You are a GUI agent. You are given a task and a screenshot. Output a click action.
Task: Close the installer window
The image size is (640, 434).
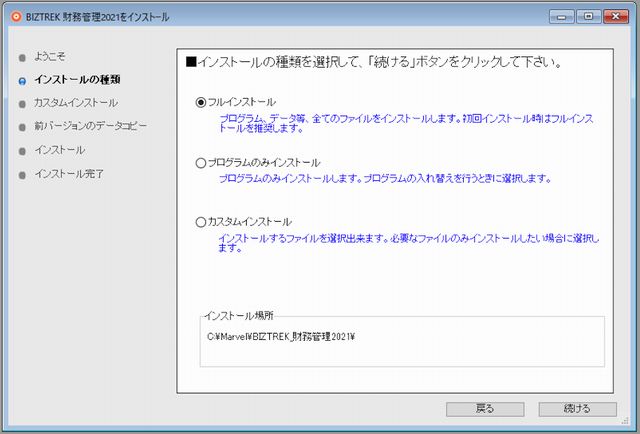616,16
